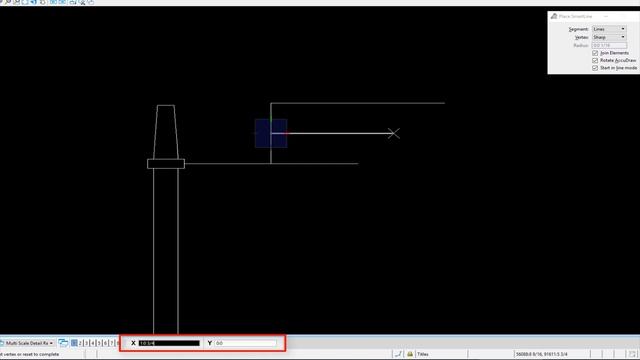Toggle the Start in line mode checkbox
Screen dimensions: 640x360
click(x=595, y=68)
